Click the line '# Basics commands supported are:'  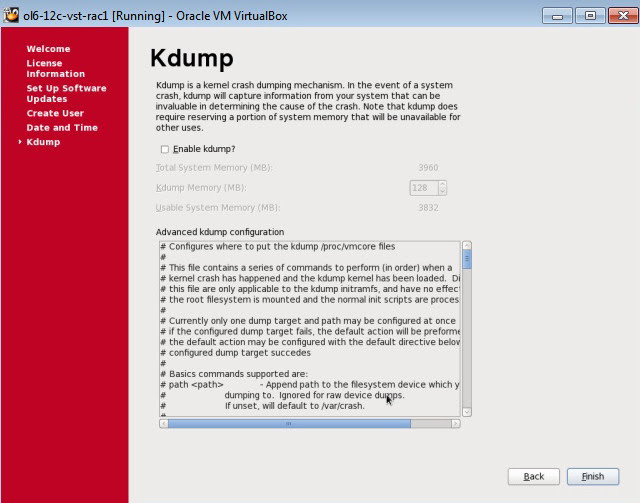pos(234,374)
